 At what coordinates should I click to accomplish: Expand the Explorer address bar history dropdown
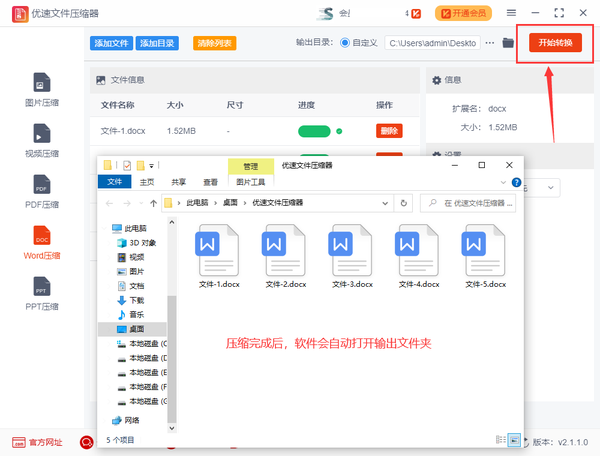[x=386, y=202]
